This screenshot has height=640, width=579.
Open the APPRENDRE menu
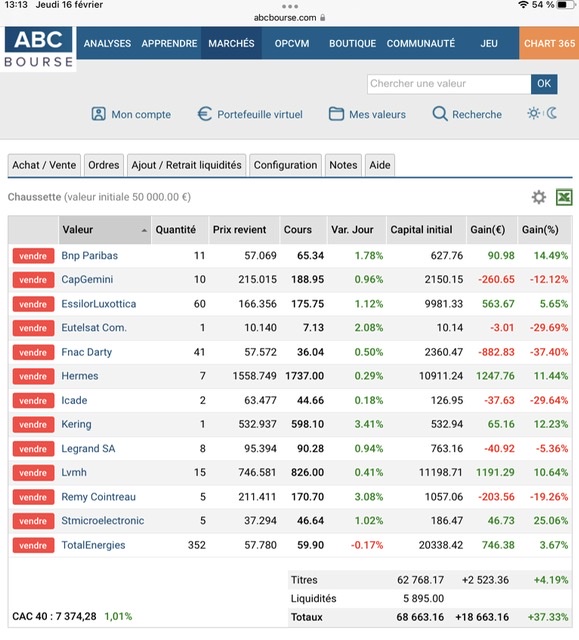[x=169, y=43]
